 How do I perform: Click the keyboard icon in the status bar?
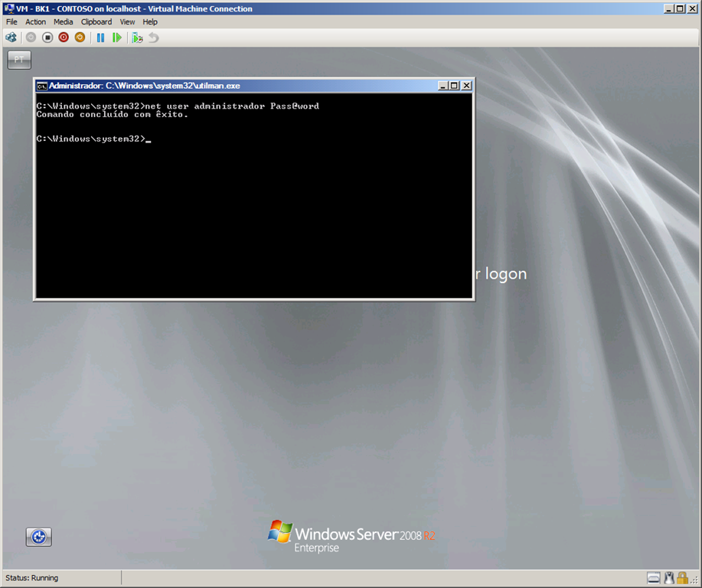(x=653, y=578)
